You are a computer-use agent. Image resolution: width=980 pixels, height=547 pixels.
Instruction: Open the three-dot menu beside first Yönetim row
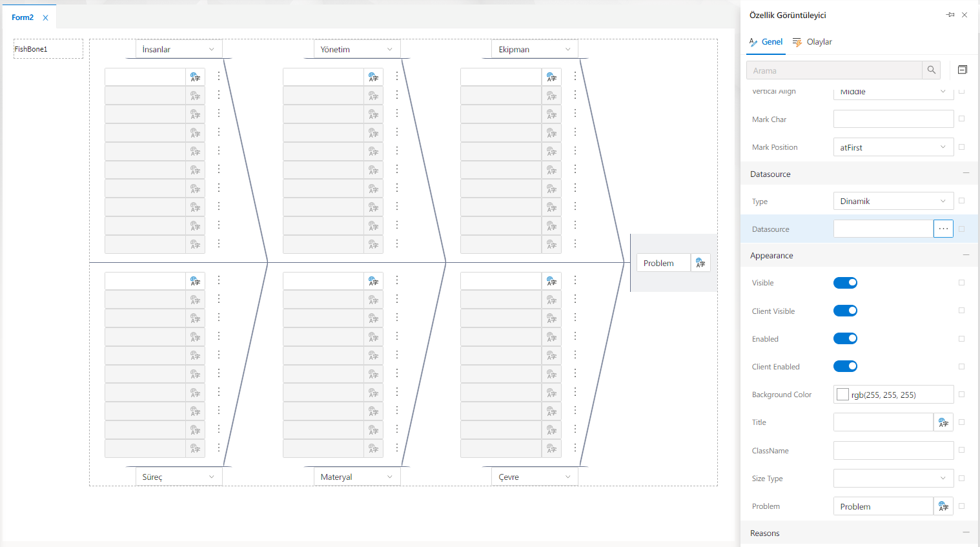click(x=397, y=76)
